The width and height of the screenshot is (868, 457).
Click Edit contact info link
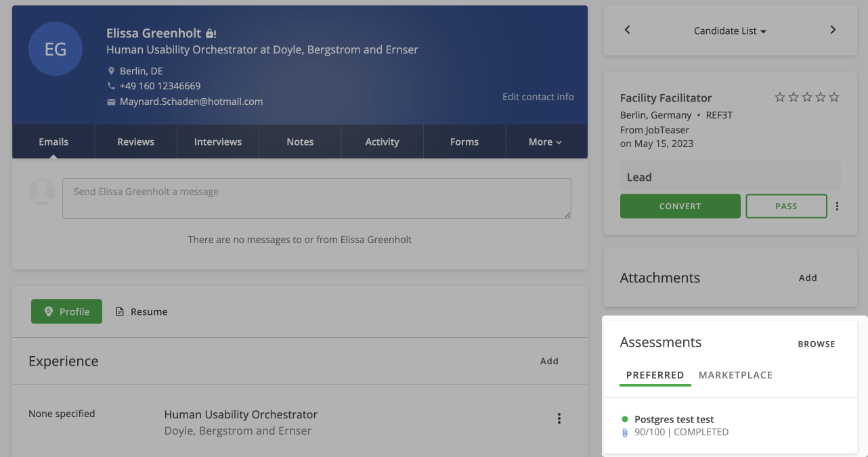(x=538, y=97)
